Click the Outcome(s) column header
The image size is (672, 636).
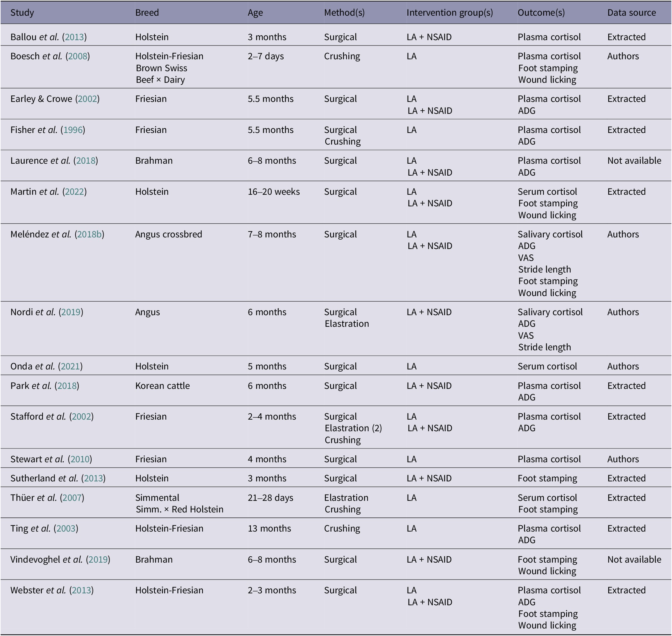point(541,13)
